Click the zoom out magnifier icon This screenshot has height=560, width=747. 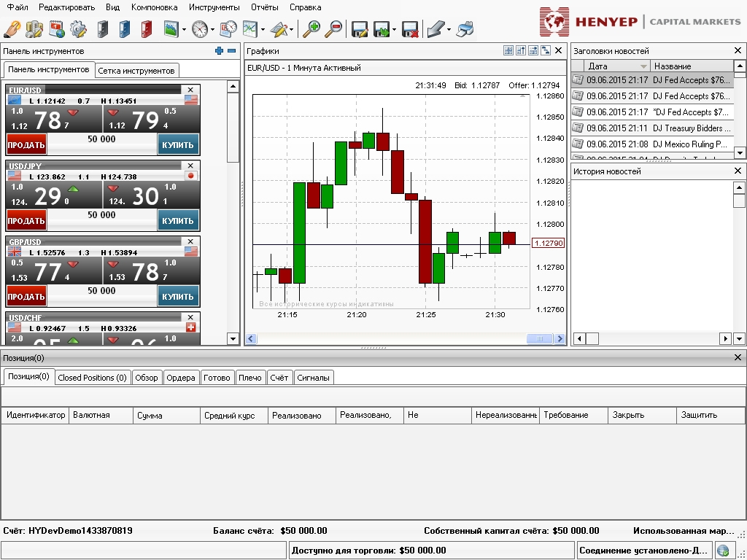(333, 29)
